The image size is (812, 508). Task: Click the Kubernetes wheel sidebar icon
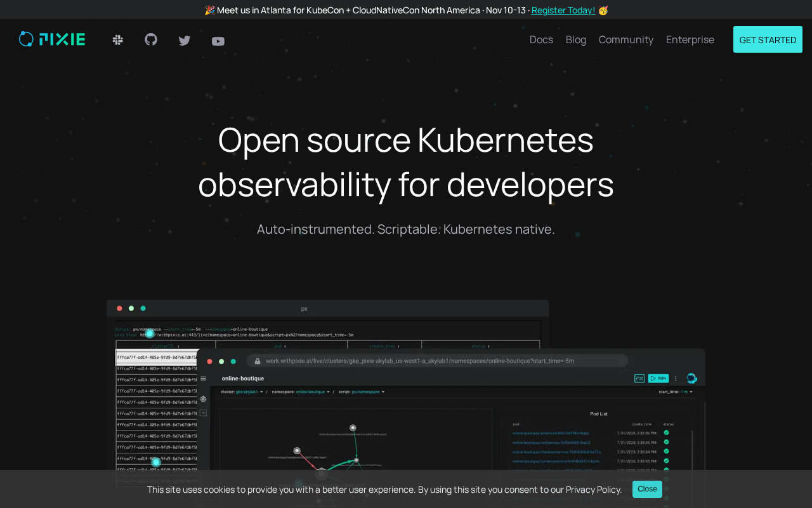203,399
